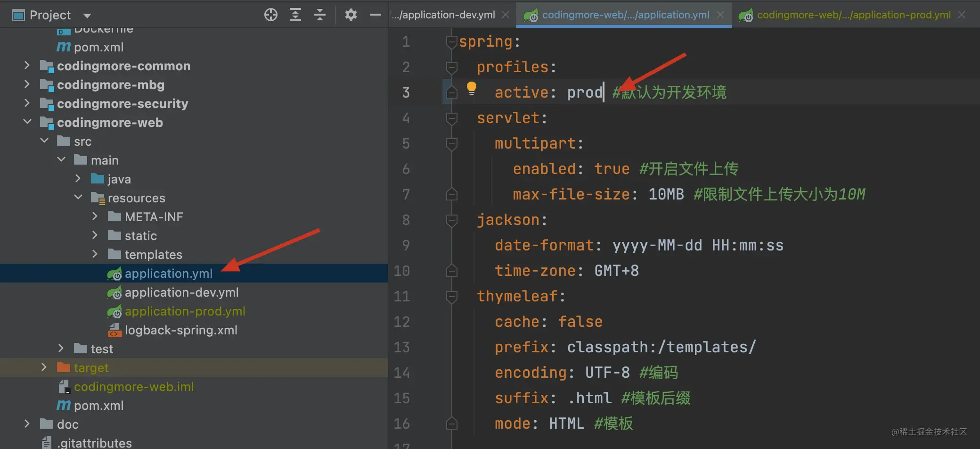
Task: Select application.yml in the project tree
Action: [168, 274]
